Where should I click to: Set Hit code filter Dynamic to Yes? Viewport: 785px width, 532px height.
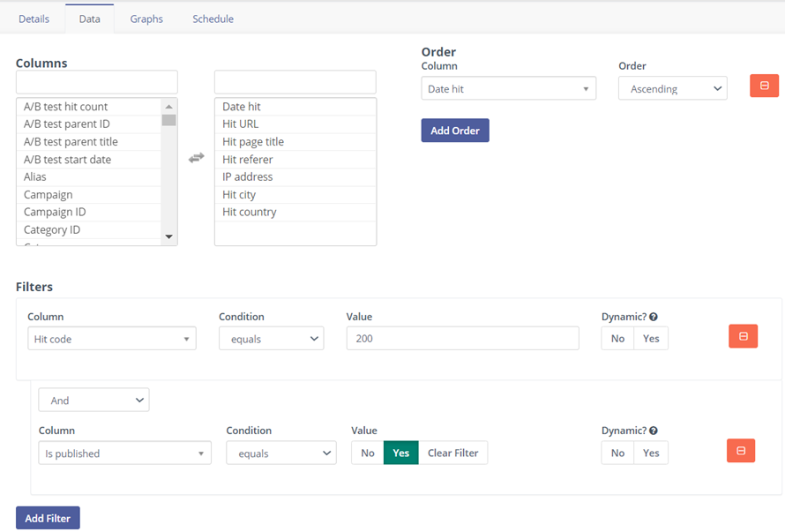pyautogui.click(x=651, y=339)
